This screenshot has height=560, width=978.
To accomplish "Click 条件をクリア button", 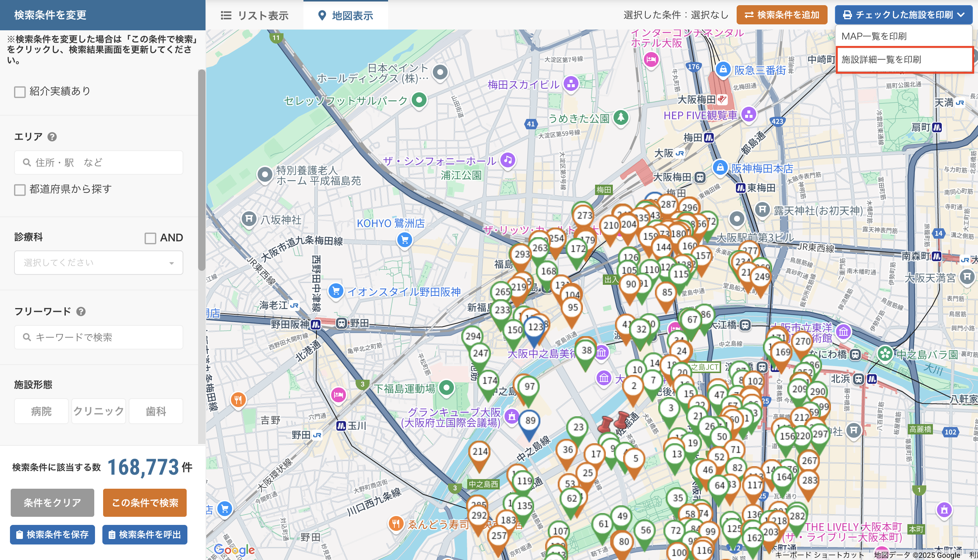I will point(52,503).
